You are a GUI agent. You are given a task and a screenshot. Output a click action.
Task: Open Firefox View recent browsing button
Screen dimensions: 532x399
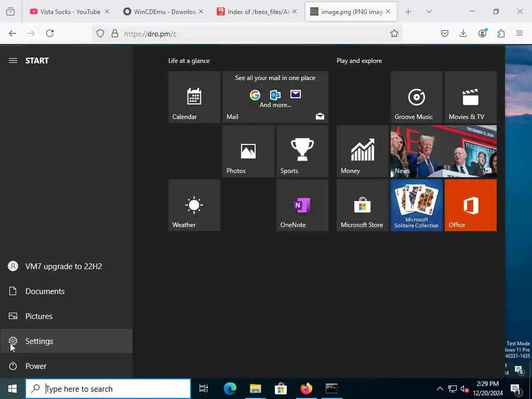tap(10, 12)
